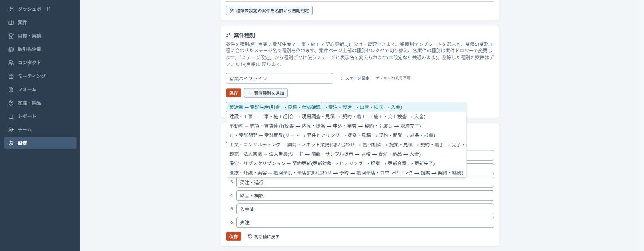Viewport: 644px width, 251px height.
Task: Click the 在庫・納品 box icon
Action: pyautogui.click(x=11, y=103)
